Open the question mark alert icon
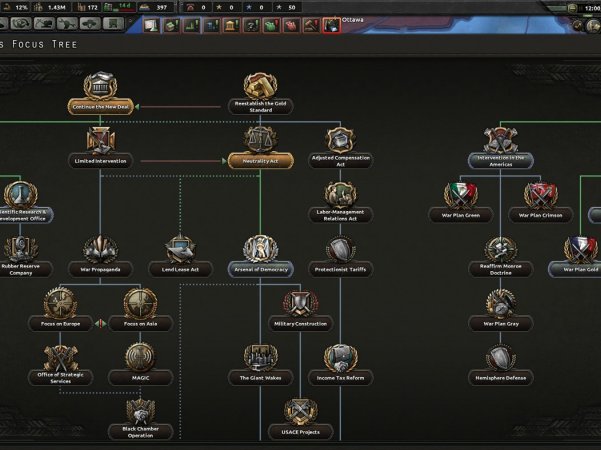The height and width of the screenshot is (450, 601). (x=251, y=25)
